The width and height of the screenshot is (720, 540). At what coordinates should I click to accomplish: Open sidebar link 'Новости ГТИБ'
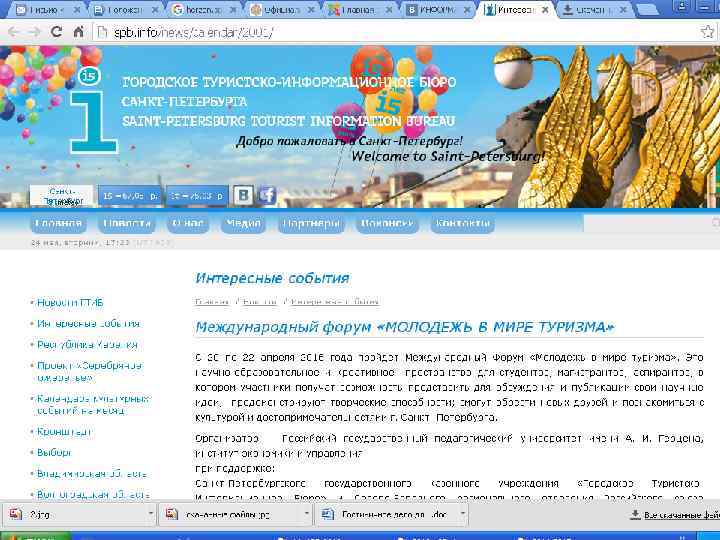[70, 303]
